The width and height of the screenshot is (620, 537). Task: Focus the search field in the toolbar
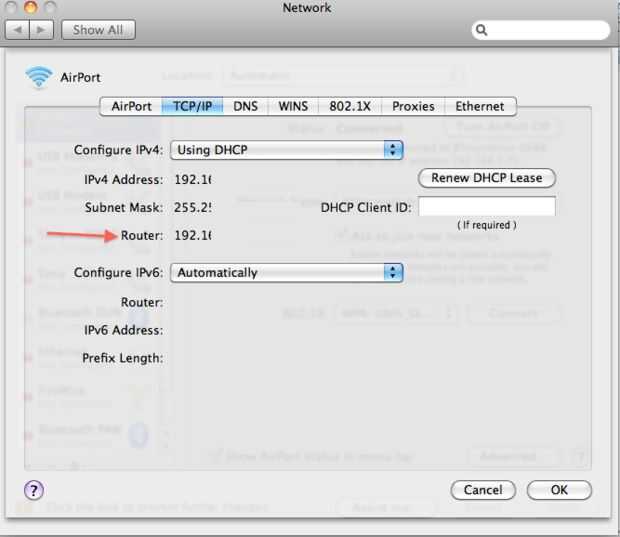(x=541, y=30)
